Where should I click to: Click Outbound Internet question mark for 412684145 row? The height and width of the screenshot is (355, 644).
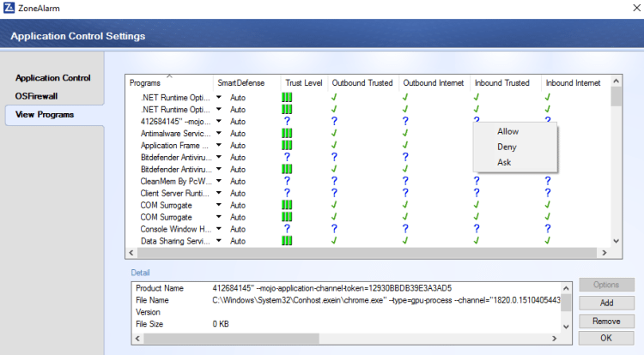tap(405, 122)
